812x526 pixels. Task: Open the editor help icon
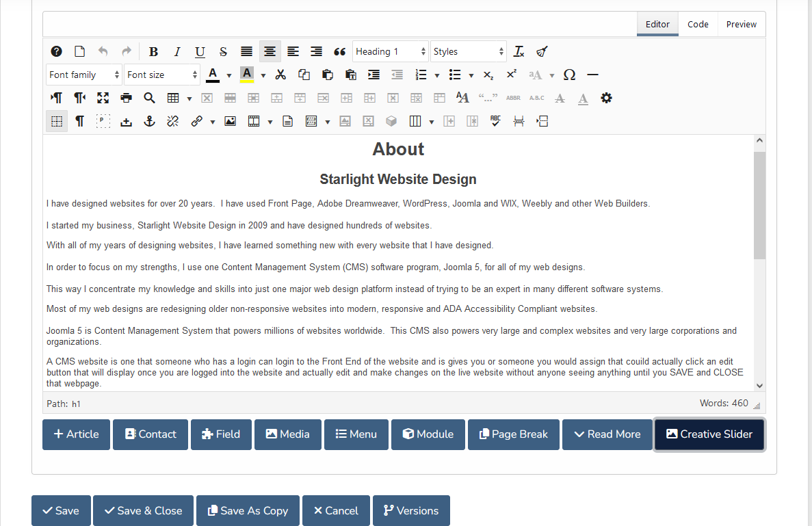[57, 51]
